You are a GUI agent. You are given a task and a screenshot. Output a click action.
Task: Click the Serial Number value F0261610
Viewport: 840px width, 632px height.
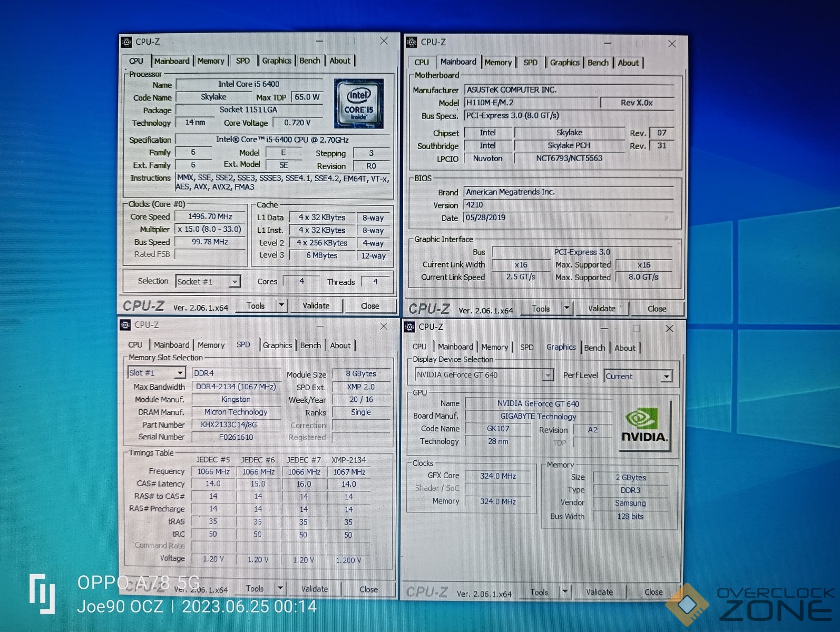click(236, 437)
